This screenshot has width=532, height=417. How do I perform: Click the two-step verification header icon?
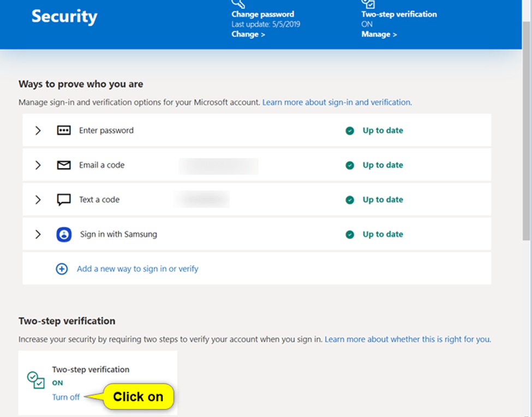(x=367, y=3)
